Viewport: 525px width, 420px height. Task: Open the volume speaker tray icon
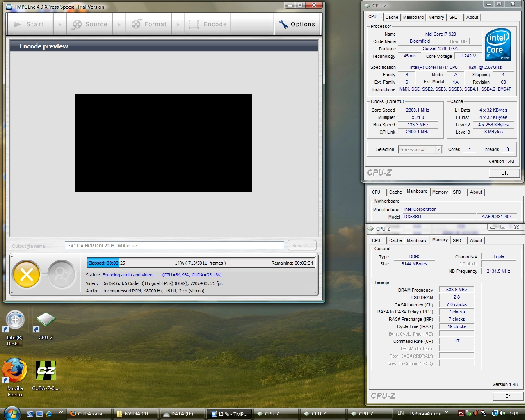pyautogui.click(x=502, y=413)
